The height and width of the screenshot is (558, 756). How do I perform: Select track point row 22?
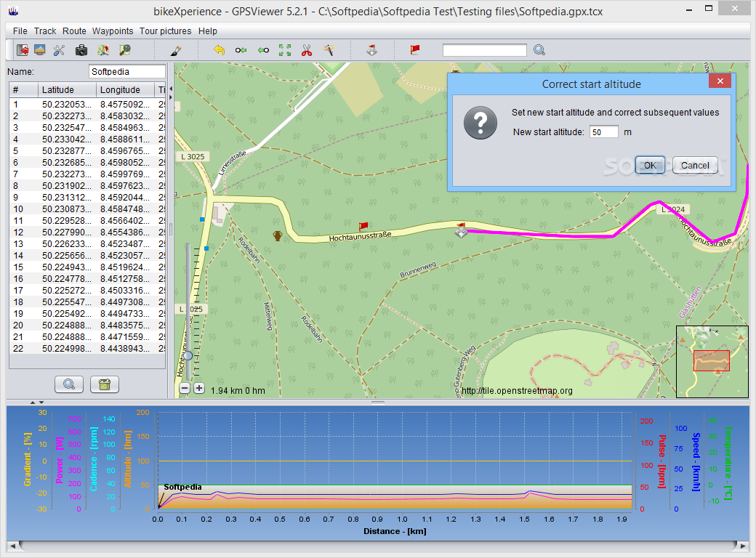87,349
